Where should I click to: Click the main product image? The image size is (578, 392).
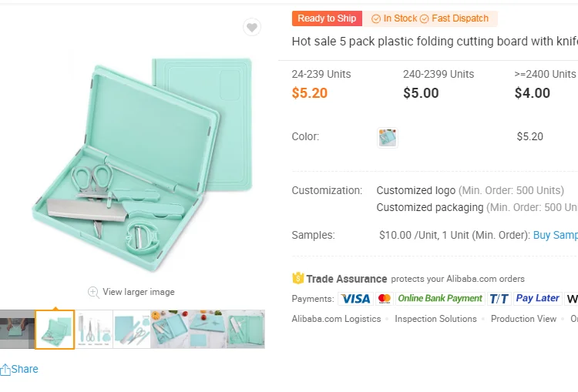pos(143,154)
